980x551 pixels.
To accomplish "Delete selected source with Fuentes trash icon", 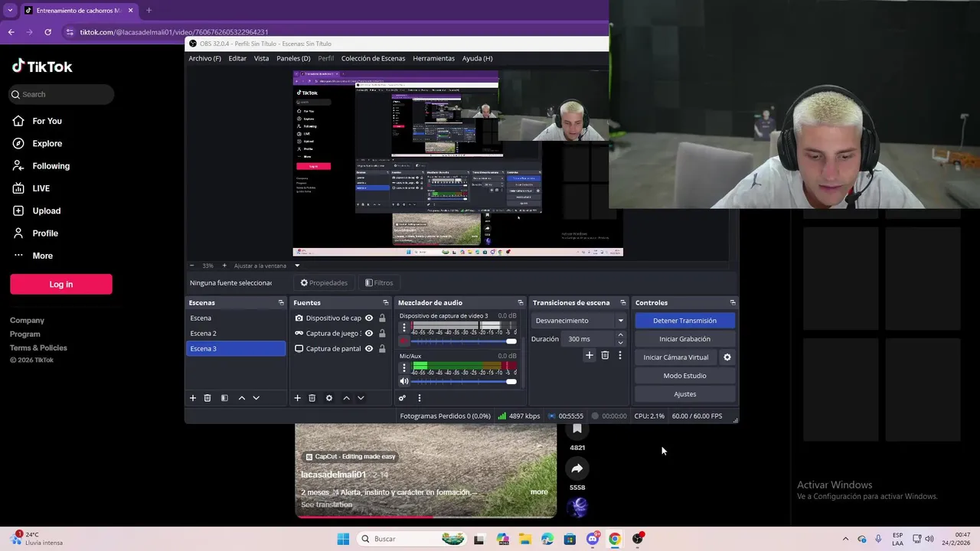I will point(312,398).
